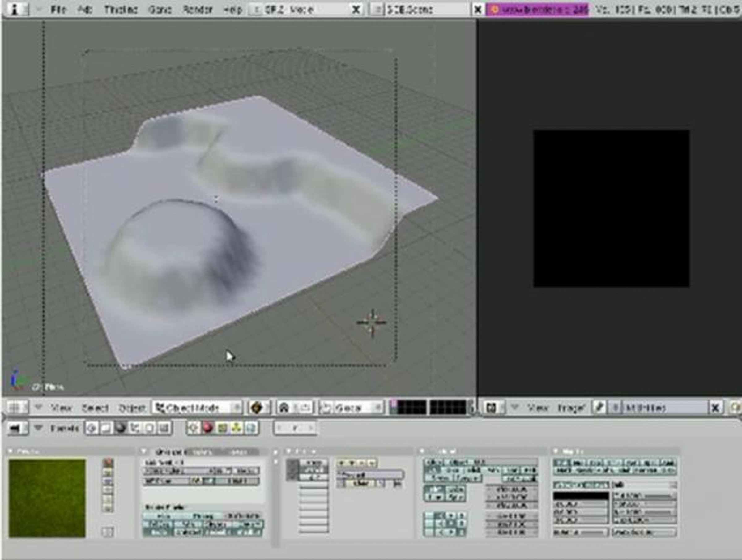Viewport: 742px width, 560px height.
Task: Open the Object Mode dropdown
Action: click(197, 408)
